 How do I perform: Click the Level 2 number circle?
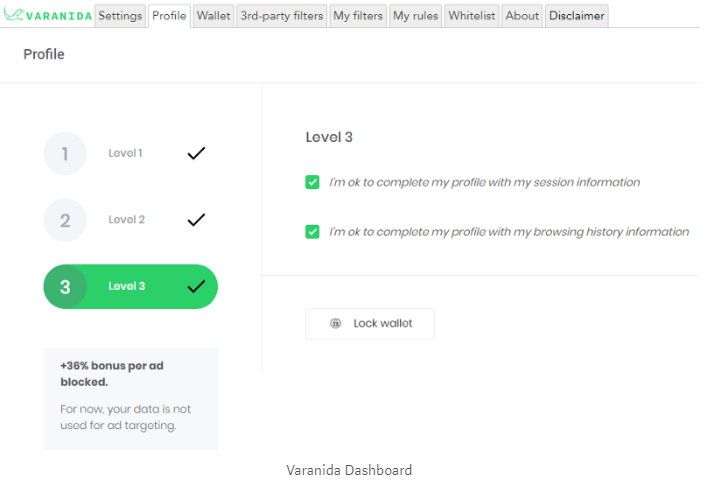pos(65,220)
